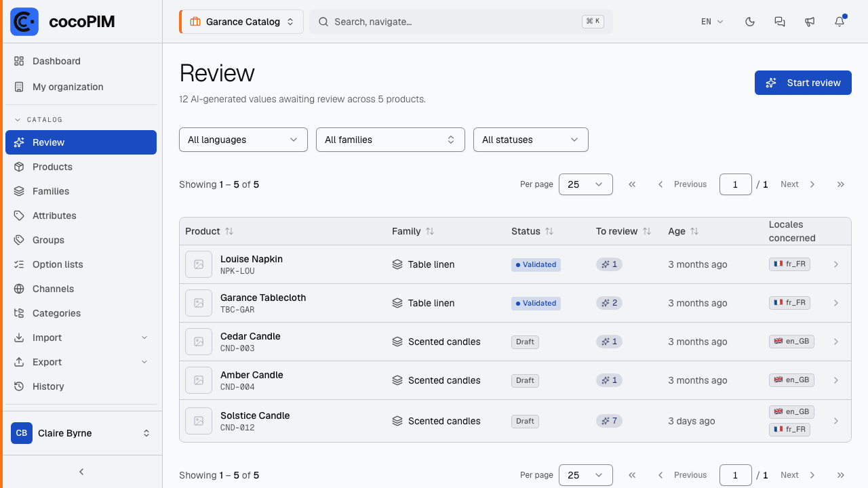Go to last page in top pagination
868x488 pixels.
[841, 184]
